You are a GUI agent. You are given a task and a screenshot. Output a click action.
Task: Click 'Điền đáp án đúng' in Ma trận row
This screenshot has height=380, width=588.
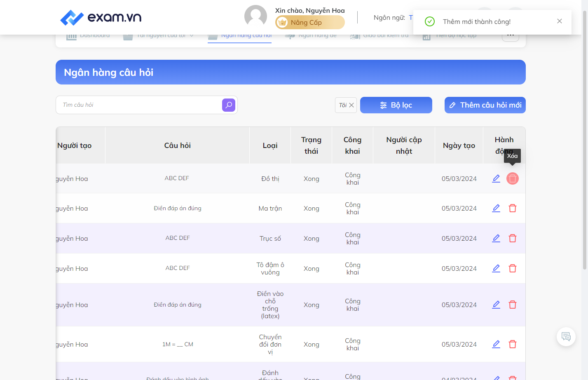point(178,208)
